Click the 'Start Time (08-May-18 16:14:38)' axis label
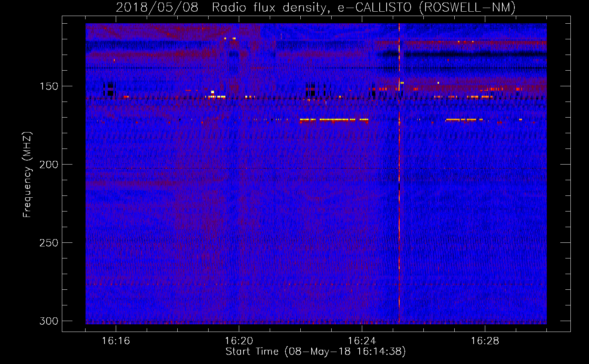 click(316, 352)
